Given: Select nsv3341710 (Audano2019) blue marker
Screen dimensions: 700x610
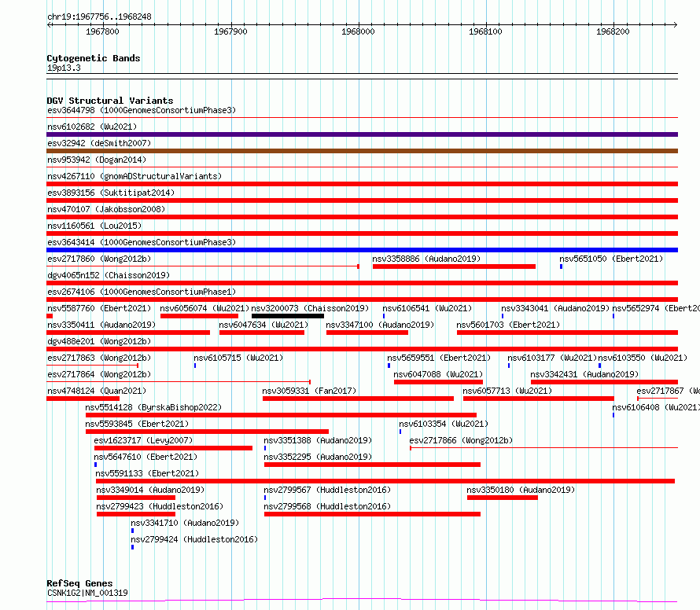Looking at the screenshot, I should [132, 531].
